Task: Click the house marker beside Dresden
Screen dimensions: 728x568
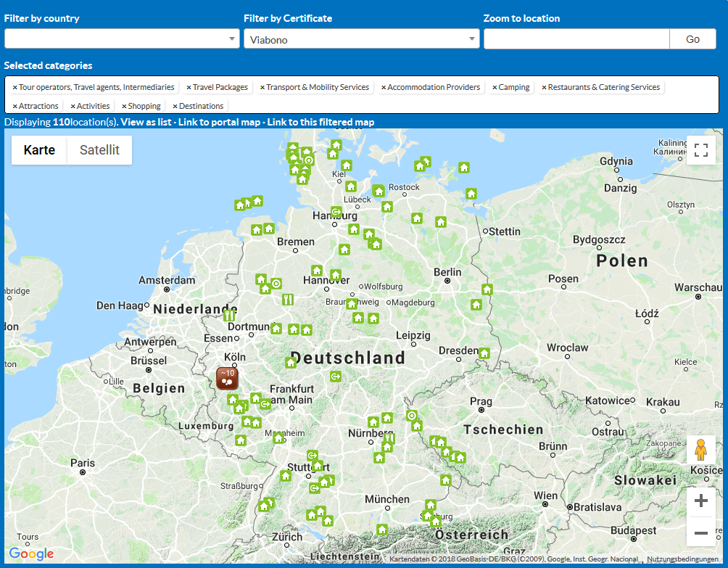Action: click(484, 353)
